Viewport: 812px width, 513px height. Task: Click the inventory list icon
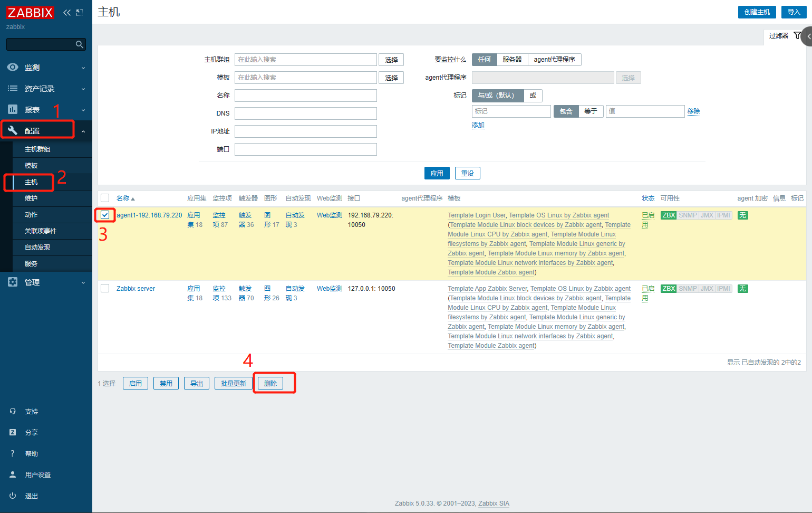[x=13, y=88]
